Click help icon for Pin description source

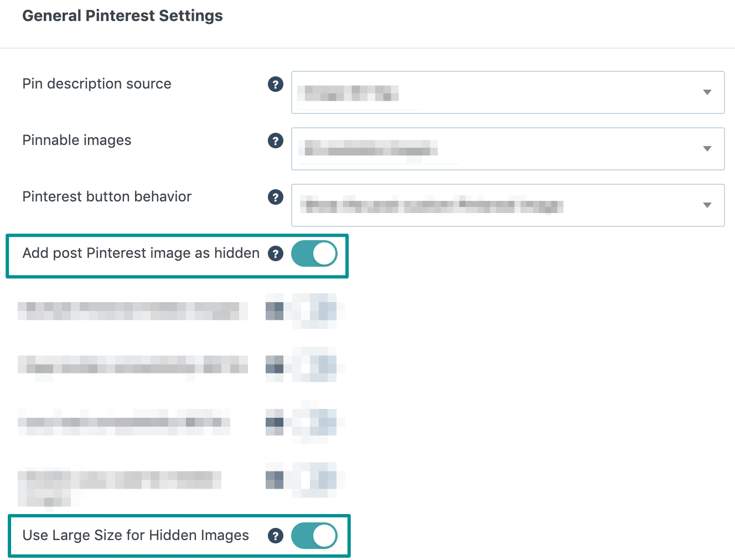[x=276, y=84]
